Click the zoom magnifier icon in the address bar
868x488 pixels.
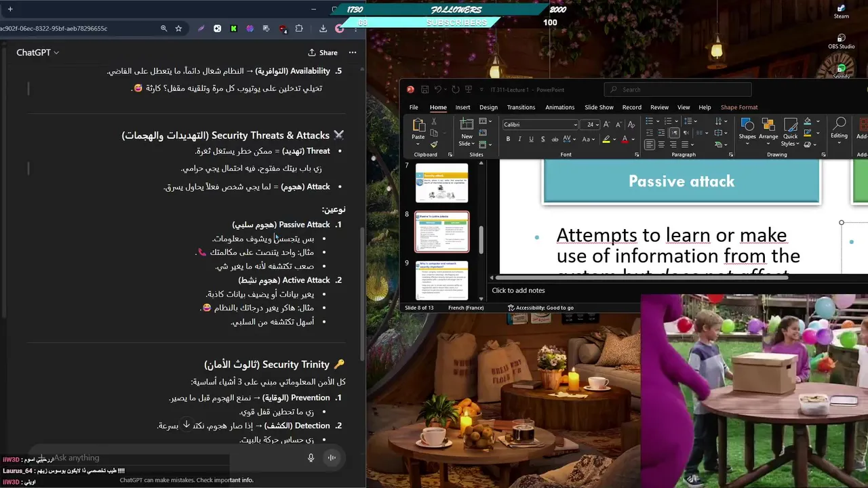coord(163,28)
